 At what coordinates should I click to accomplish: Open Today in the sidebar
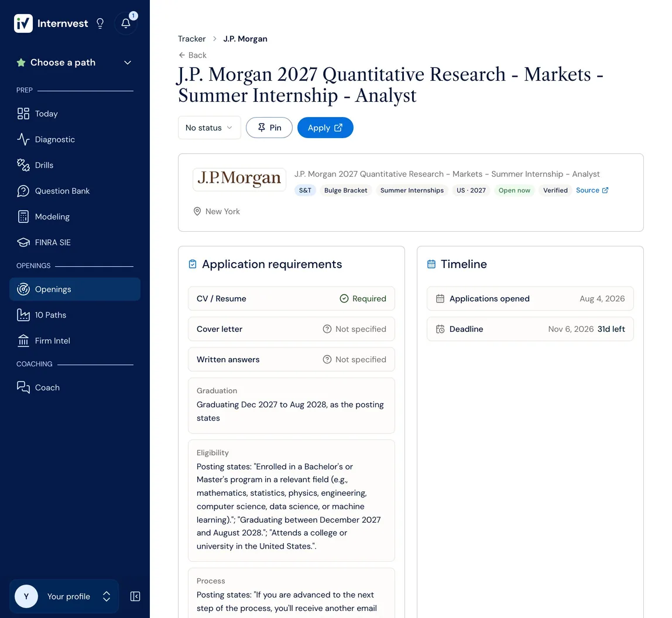[74, 114]
